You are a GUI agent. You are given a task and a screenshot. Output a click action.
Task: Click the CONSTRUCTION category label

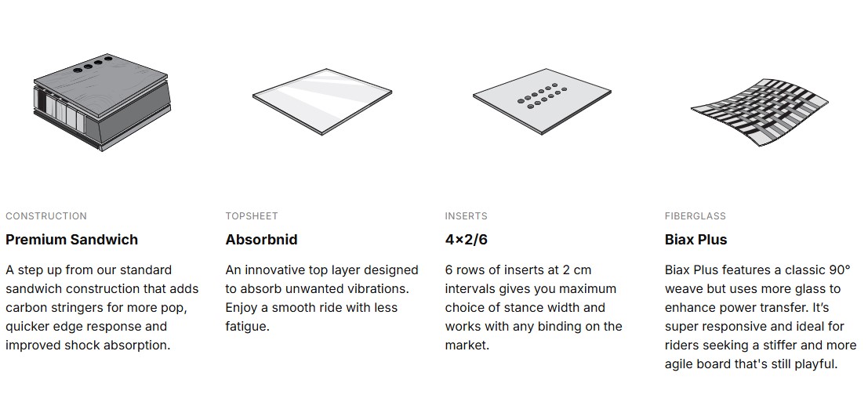coord(46,216)
